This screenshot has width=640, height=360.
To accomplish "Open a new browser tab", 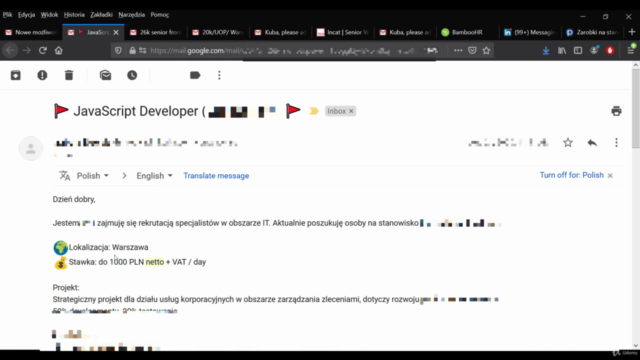I will click(x=632, y=32).
